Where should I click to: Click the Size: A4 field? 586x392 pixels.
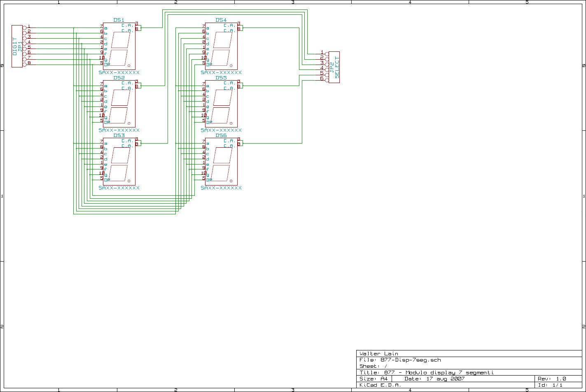374,379
